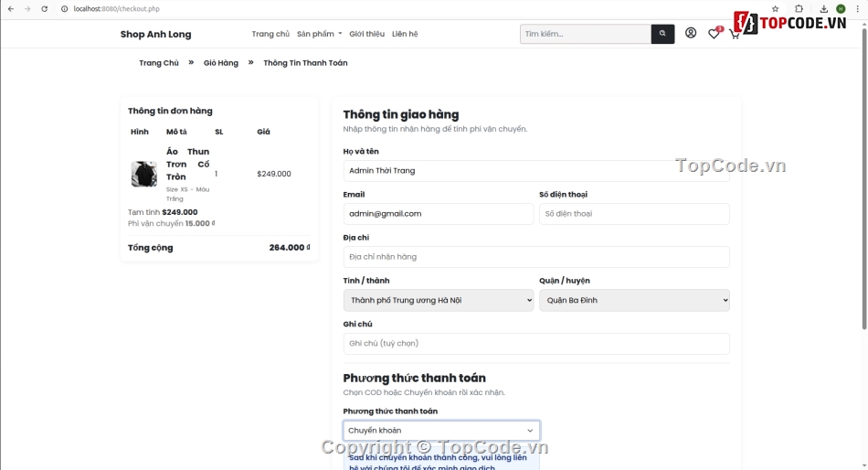Click the page vertical scrollbar
Viewport: 868px width, 470px height.
pos(864,177)
